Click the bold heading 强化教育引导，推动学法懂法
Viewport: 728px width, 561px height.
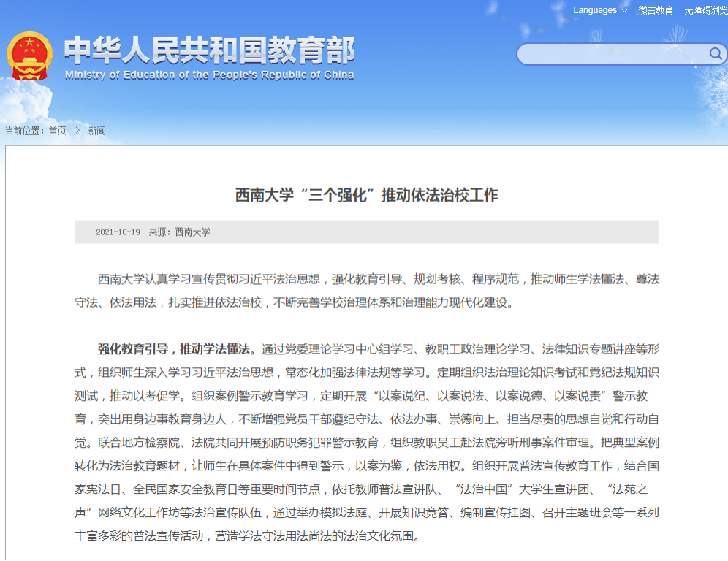pyautogui.click(x=177, y=348)
